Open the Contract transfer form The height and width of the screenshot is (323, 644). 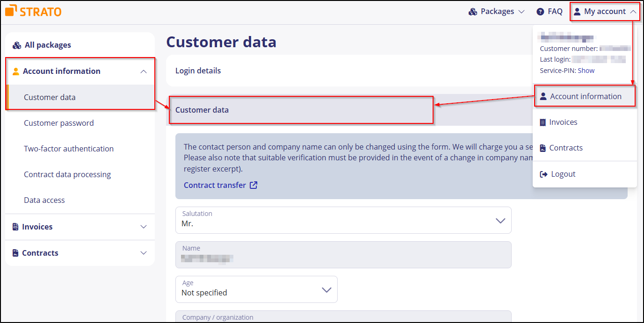[x=215, y=185]
